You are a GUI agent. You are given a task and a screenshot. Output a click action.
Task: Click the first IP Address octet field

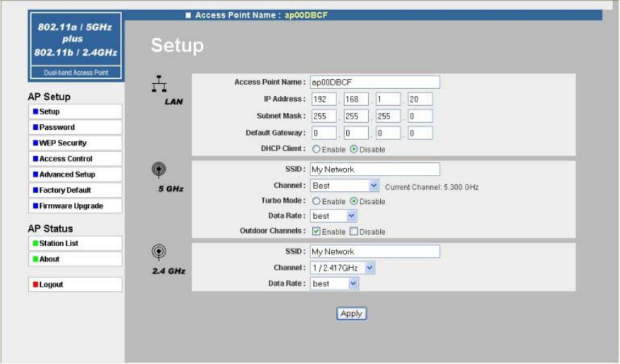click(x=324, y=99)
